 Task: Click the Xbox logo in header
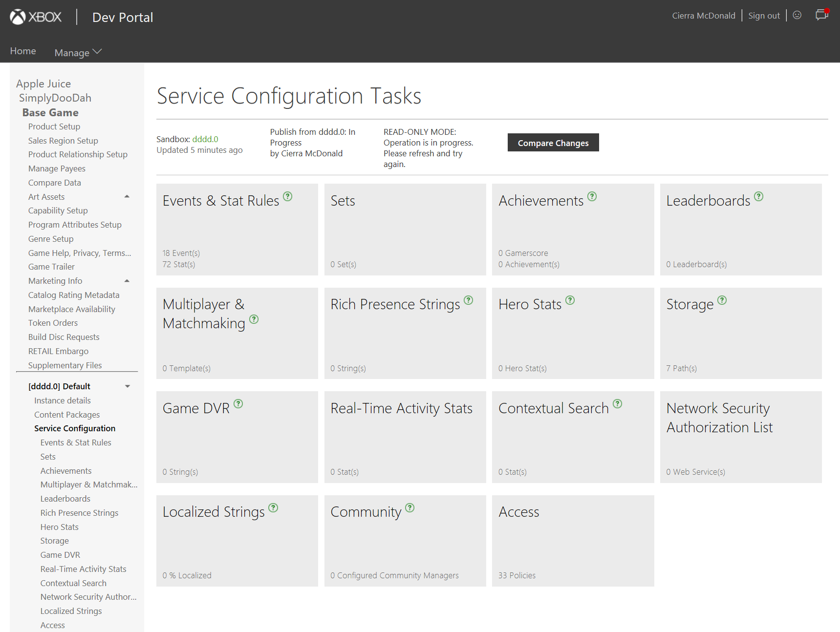click(x=36, y=17)
